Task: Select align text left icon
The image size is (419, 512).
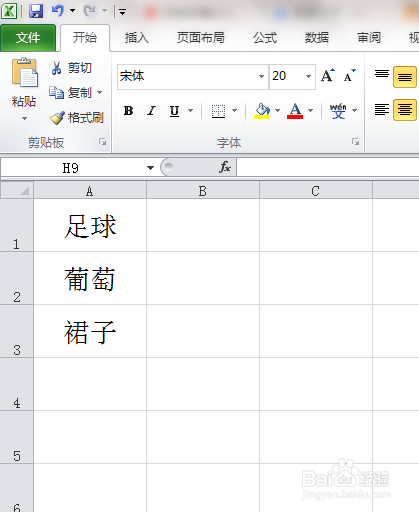Action: click(x=382, y=110)
